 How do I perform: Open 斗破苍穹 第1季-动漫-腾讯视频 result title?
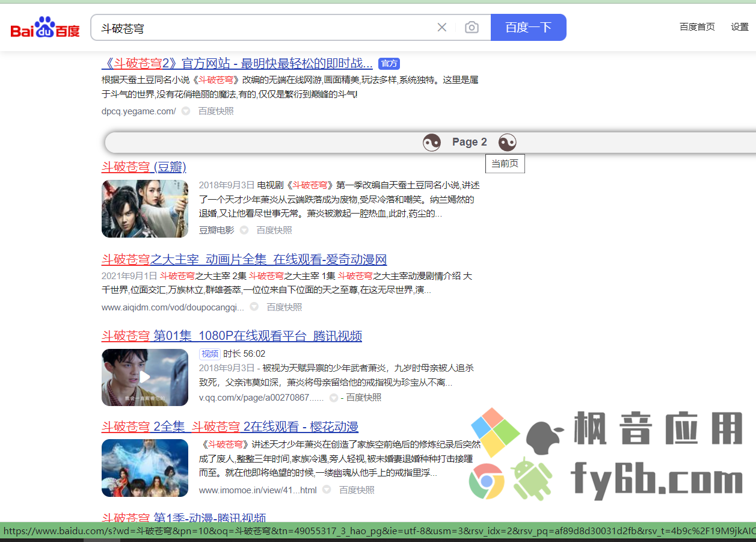click(183, 517)
